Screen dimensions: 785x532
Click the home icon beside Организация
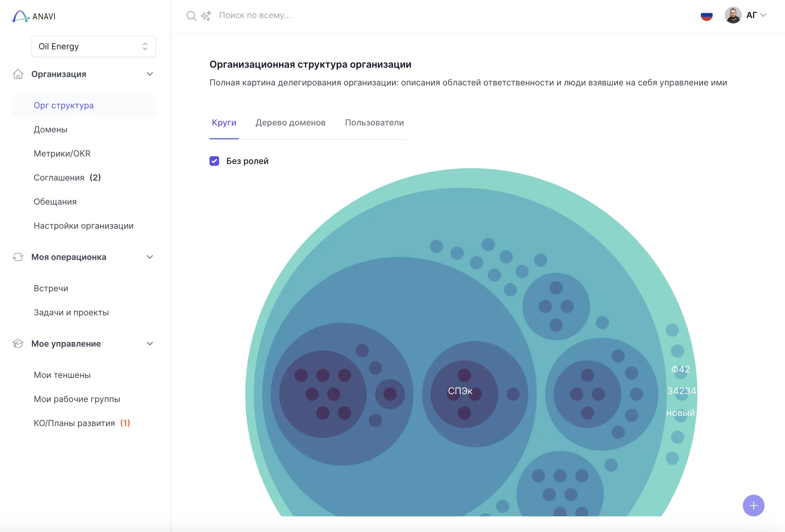(18, 74)
